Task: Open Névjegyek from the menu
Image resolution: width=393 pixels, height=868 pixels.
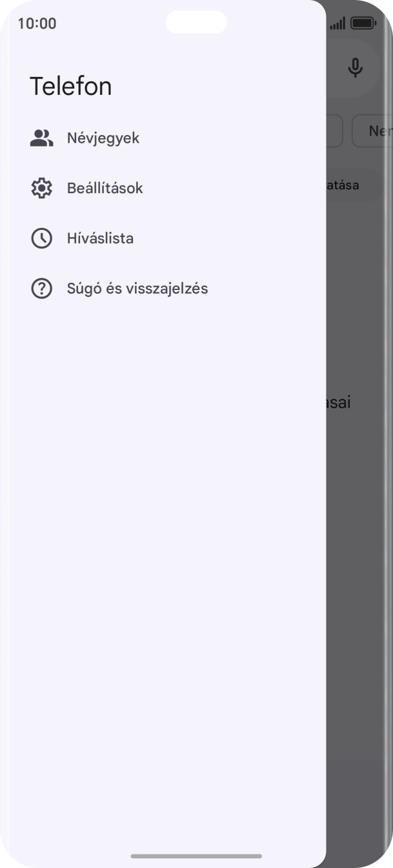Action: pos(103,138)
